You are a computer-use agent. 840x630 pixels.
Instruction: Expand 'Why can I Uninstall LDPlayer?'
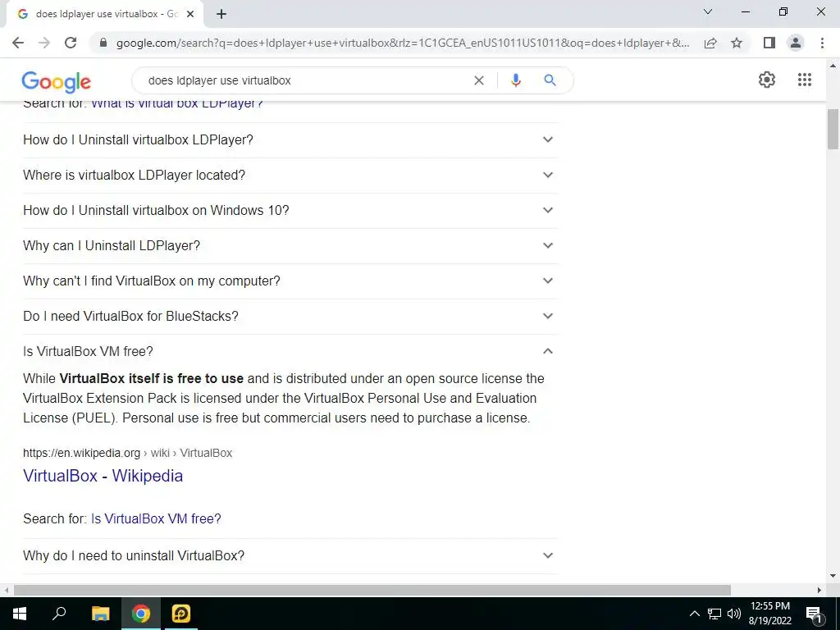click(290, 246)
